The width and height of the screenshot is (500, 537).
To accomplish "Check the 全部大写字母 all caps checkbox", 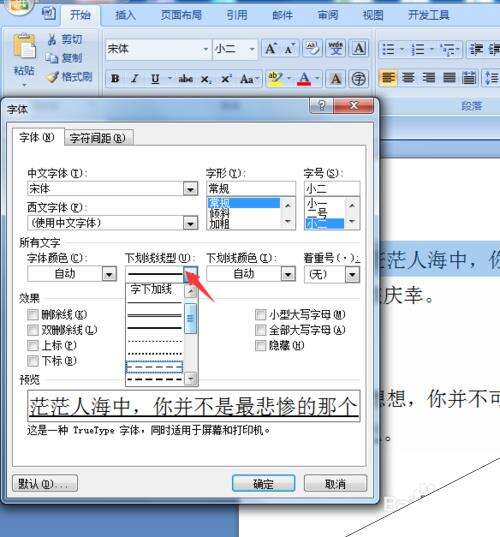I will click(261, 330).
